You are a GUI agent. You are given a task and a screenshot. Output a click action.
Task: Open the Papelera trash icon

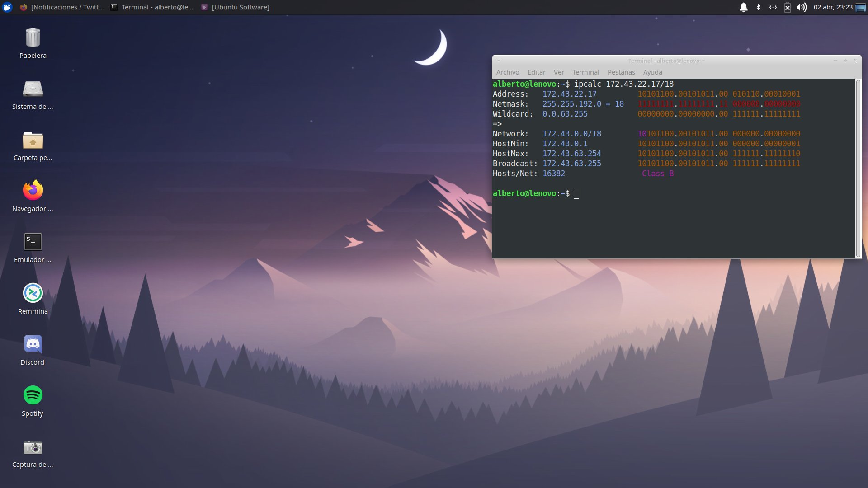pyautogui.click(x=33, y=38)
